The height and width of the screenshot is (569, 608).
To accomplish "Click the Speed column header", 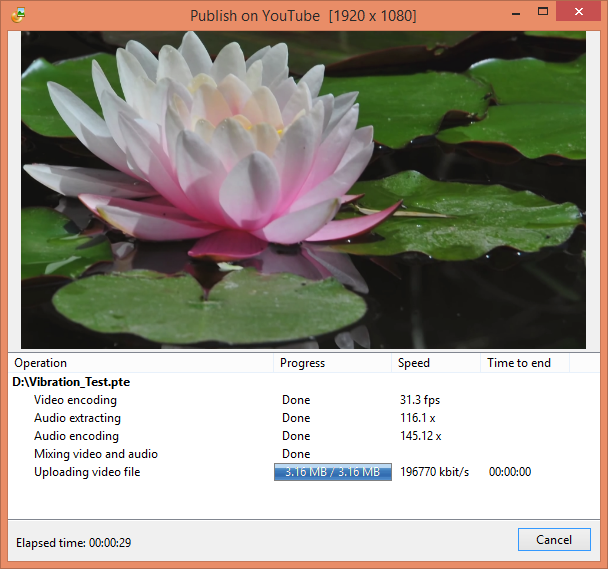I will pos(413,363).
